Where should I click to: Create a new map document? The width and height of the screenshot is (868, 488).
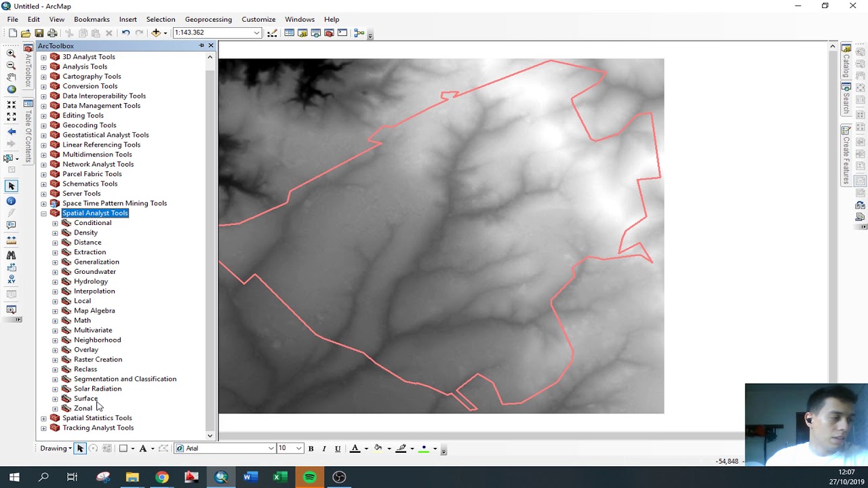12,33
